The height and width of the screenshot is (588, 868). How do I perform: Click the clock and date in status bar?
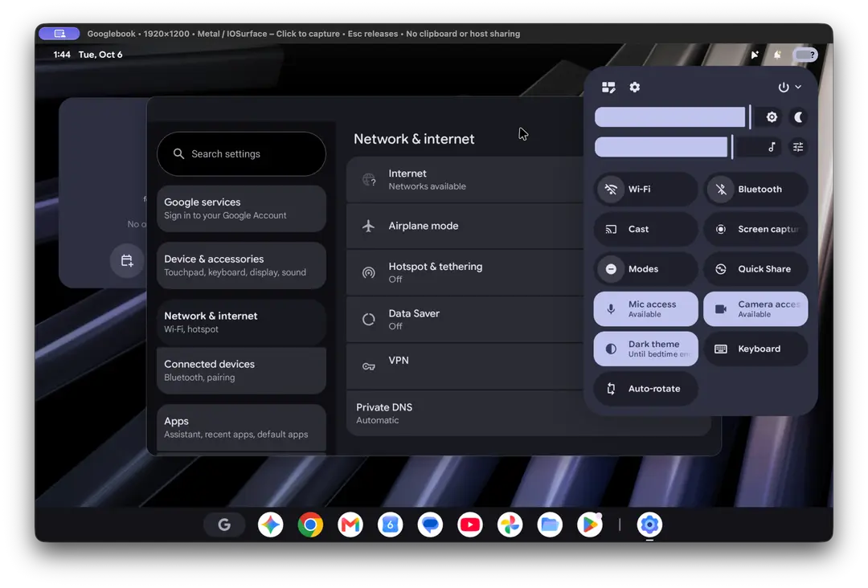click(88, 55)
